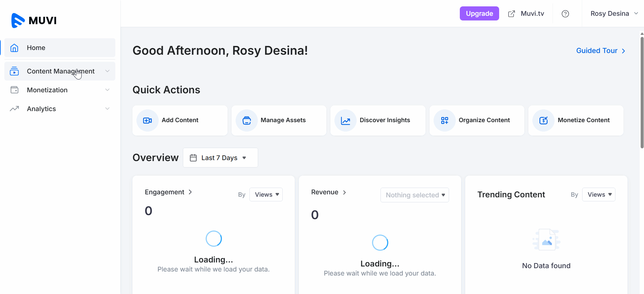This screenshot has width=644, height=294.
Task: Click the purple Upgrade button
Action: coord(479,14)
